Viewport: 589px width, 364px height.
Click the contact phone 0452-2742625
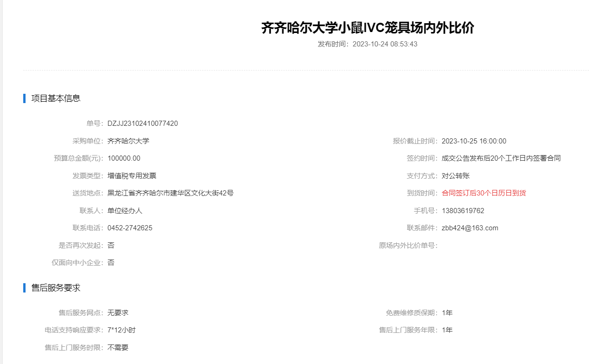click(x=130, y=228)
